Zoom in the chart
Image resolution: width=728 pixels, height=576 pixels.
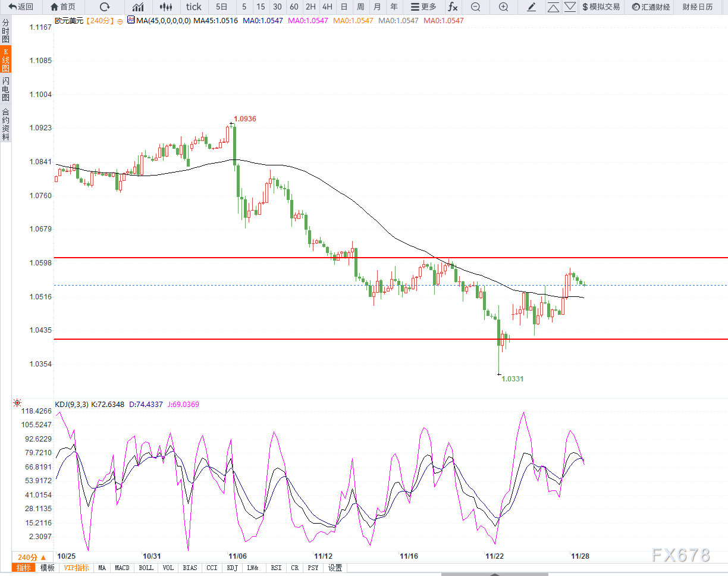tap(503, 7)
